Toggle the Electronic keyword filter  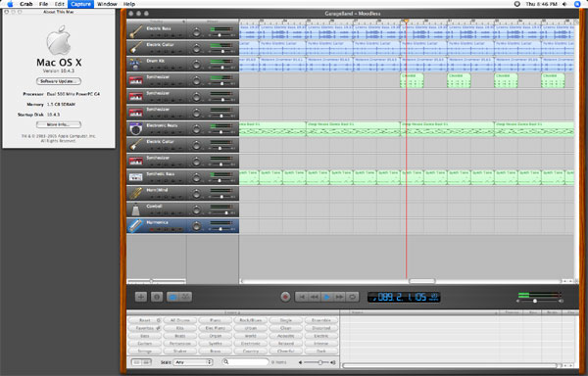click(251, 344)
